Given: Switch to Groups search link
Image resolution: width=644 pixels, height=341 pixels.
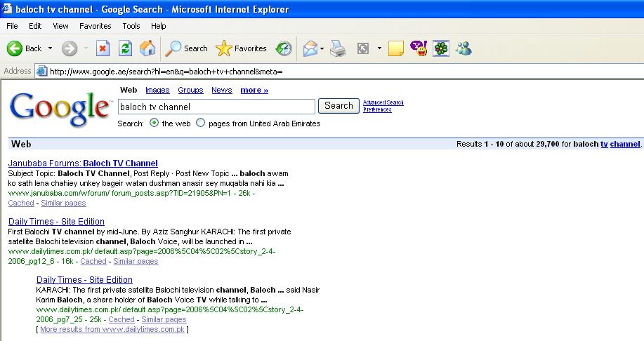Looking at the screenshot, I should coord(190,90).
